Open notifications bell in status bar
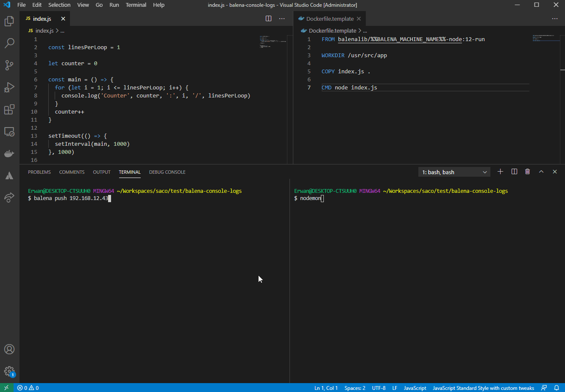Screen dimensions: 565x392 point(557,388)
